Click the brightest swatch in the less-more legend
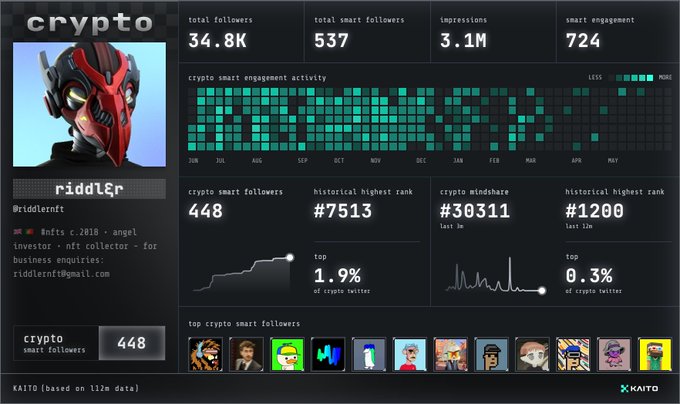The image size is (680, 404). point(650,78)
